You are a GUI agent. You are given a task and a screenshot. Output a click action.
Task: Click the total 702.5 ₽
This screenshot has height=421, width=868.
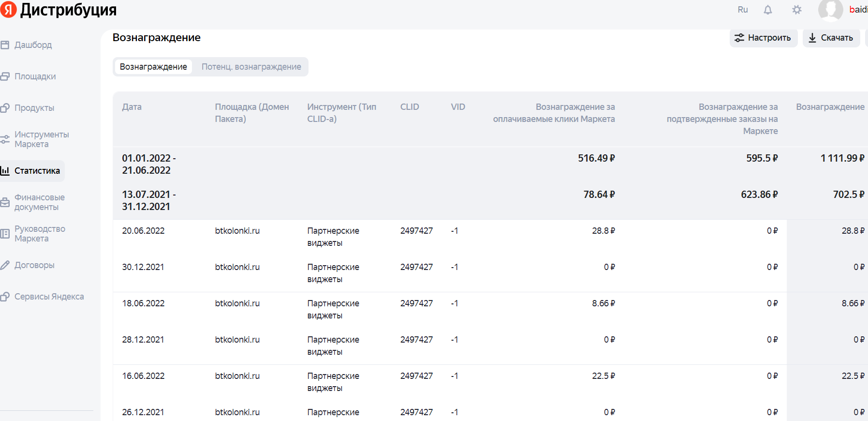849,195
